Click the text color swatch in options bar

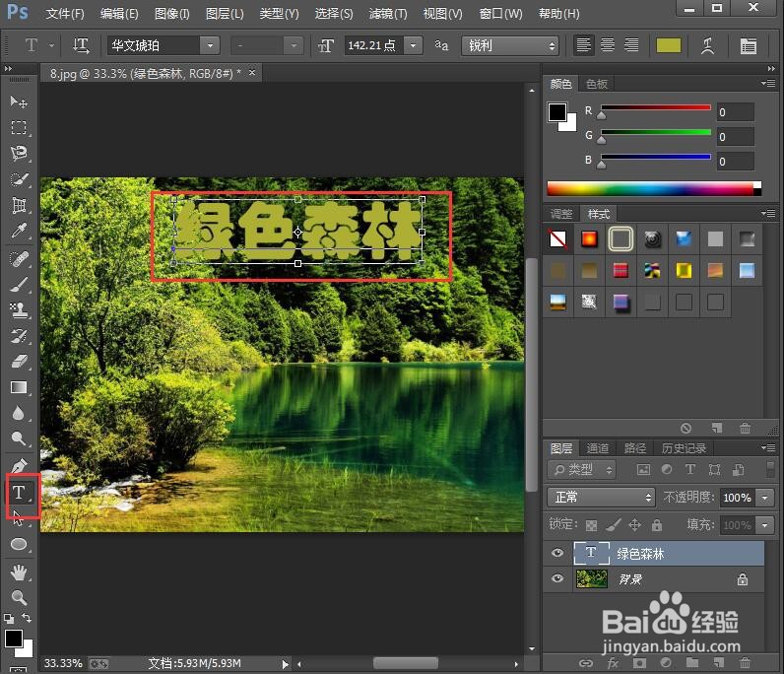click(668, 45)
